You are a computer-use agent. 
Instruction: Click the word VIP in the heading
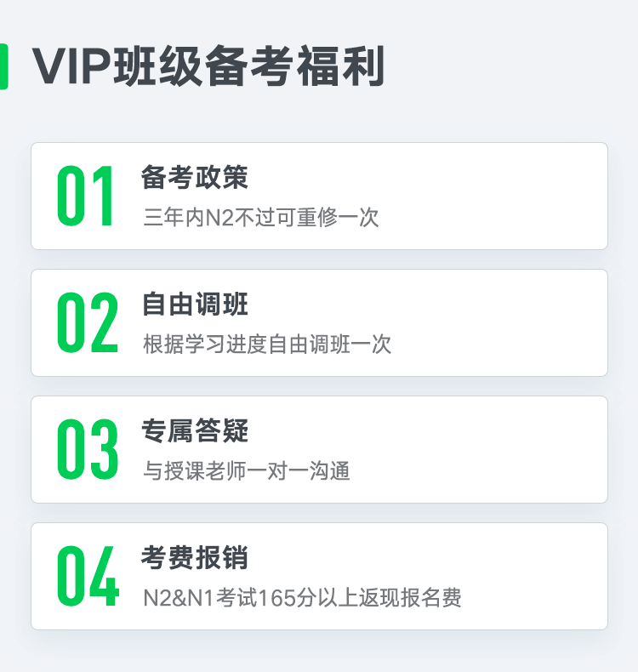click(72, 66)
